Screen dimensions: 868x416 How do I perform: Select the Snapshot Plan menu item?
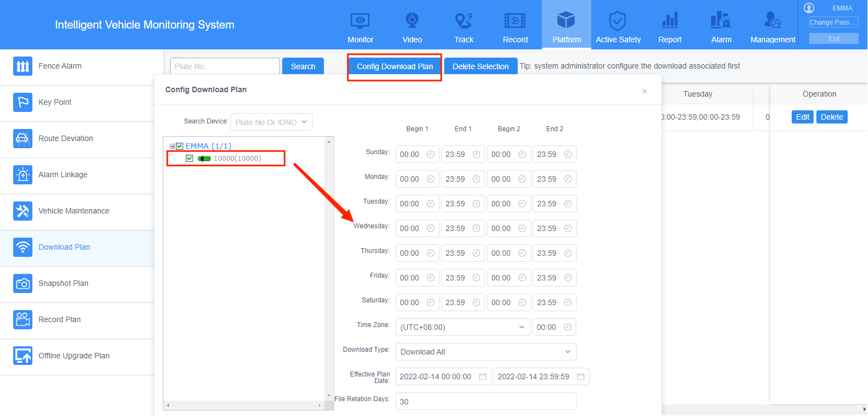point(77,284)
